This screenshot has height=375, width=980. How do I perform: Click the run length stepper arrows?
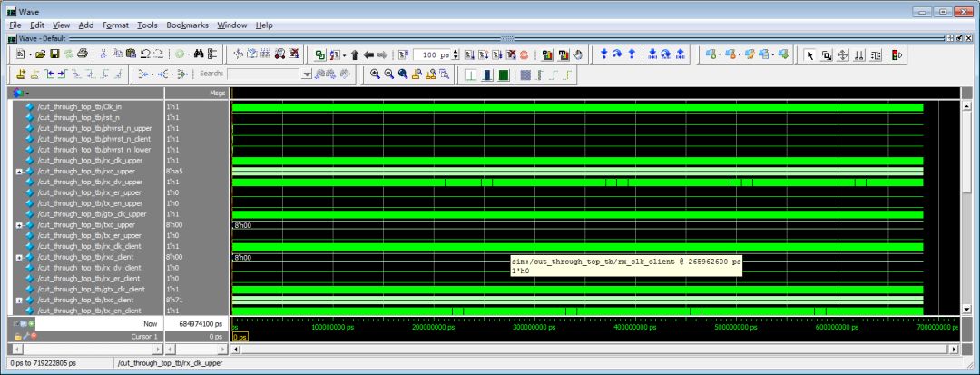(456, 55)
